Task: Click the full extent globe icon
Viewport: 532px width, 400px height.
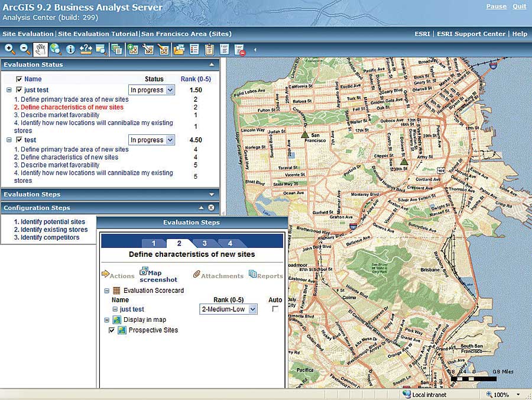Action: click(x=56, y=49)
